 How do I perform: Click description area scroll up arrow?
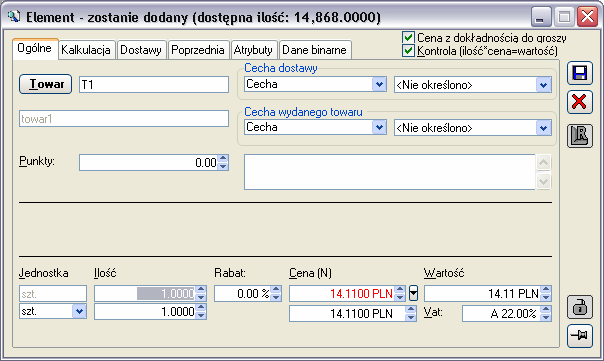coord(543,163)
